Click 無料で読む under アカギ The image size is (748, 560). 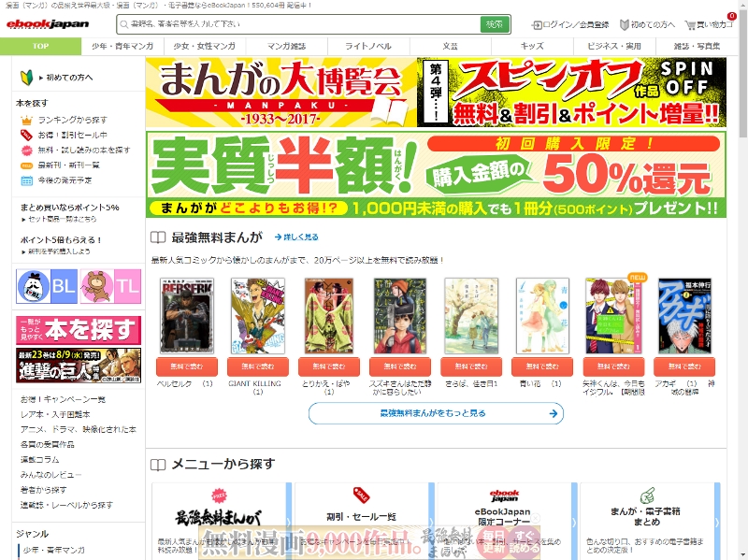684,366
